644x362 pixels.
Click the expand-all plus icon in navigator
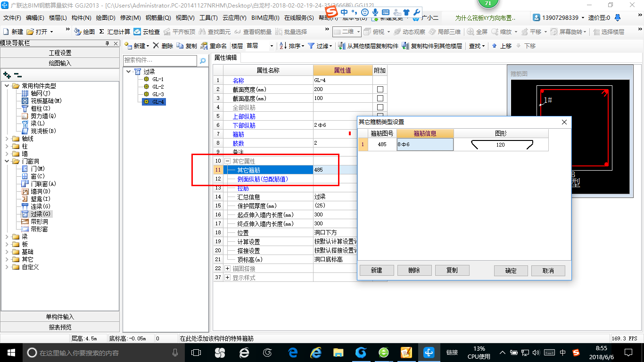pyautogui.click(x=7, y=75)
